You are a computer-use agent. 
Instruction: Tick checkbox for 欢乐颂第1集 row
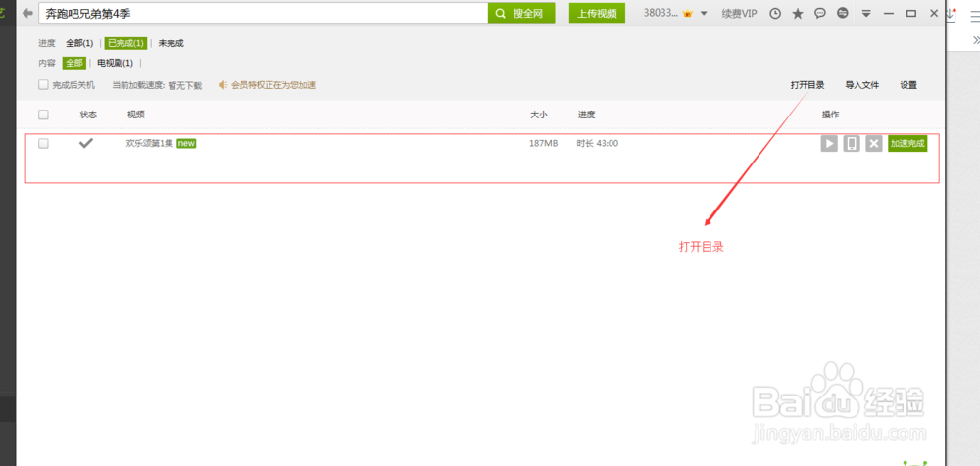[43, 143]
